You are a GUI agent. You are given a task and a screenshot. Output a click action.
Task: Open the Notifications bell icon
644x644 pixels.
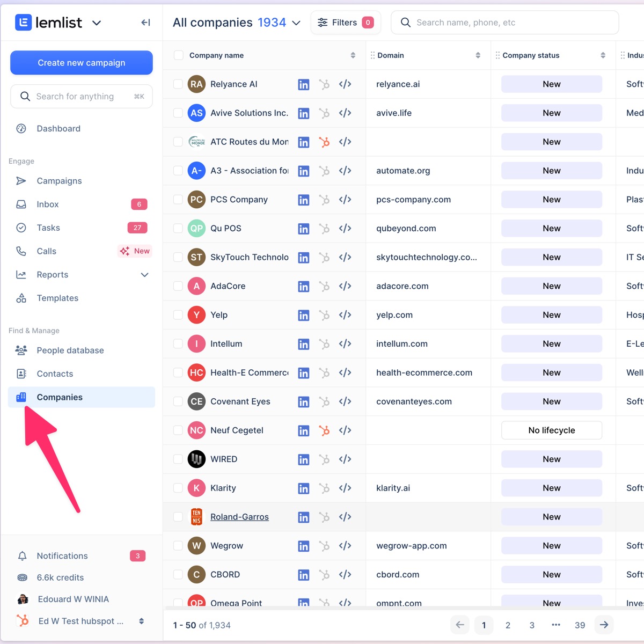click(x=22, y=555)
